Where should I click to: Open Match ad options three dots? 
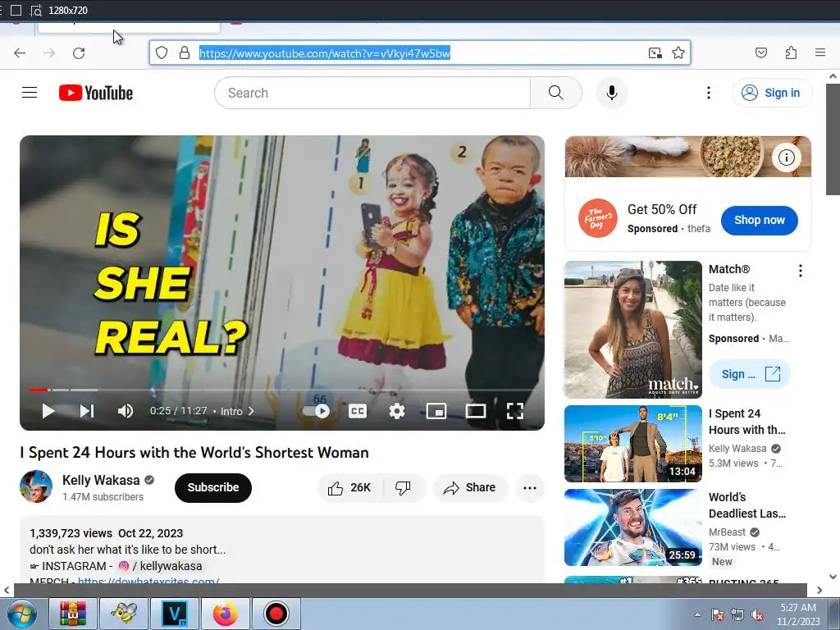click(x=800, y=271)
